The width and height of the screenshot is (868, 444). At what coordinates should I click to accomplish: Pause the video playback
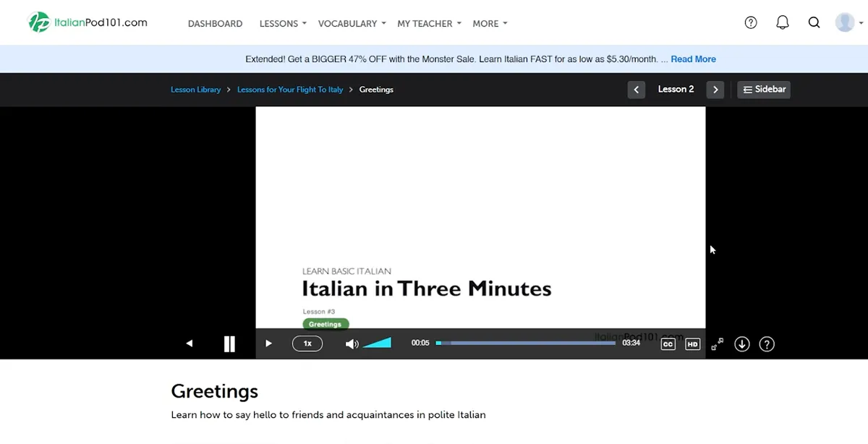click(229, 343)
